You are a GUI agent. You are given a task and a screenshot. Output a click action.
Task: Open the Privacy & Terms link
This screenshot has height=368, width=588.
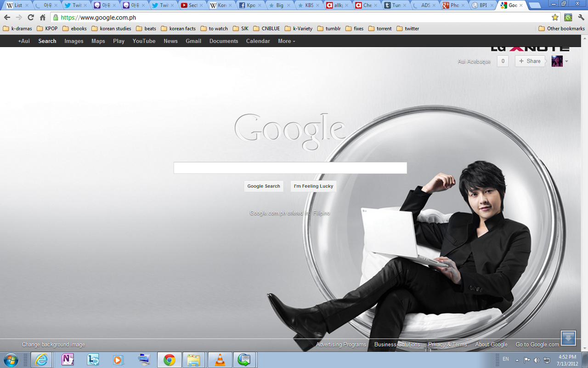coord(447,345)
